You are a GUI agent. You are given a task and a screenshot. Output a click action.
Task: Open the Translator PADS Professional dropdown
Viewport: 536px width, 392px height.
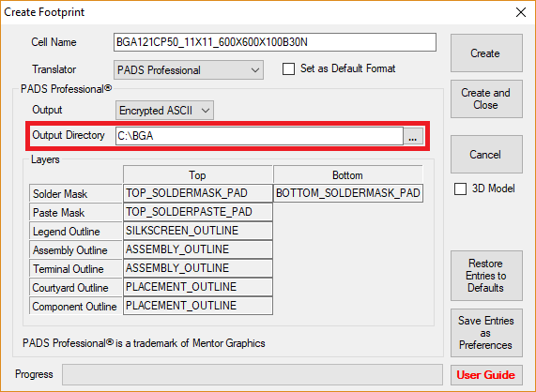coord(189,70)
